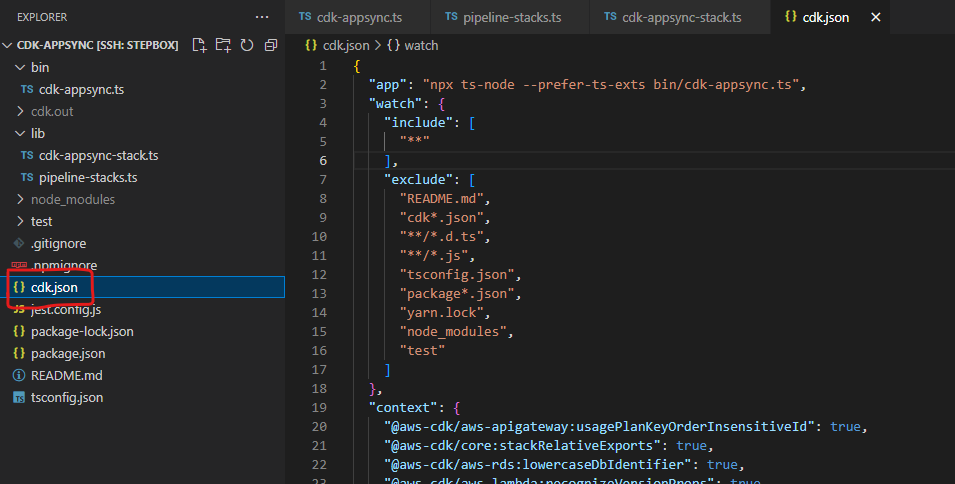Viewport: 955px width, 484px height.
Task: Open cdk-appsync-stack.ts from the file tree
Action: click(x=99, y=155)
